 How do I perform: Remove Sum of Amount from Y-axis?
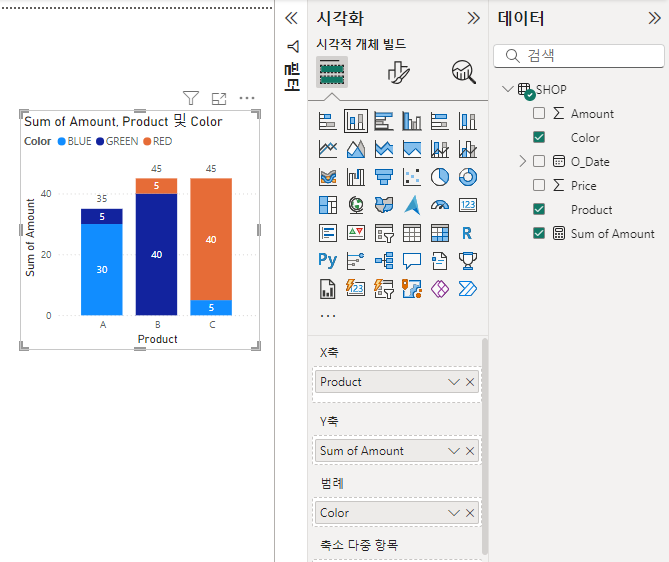click(x=470, y=451)
